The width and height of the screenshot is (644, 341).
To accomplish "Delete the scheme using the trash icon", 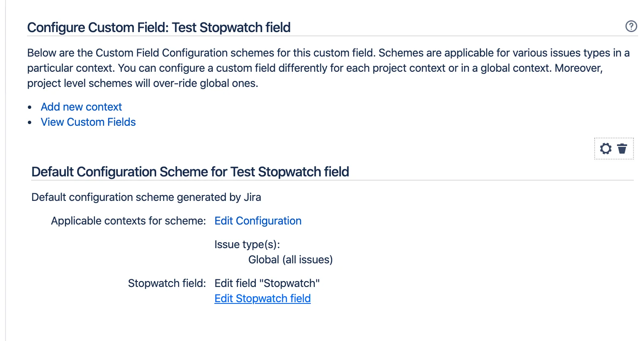I will (x=622, y=149).
